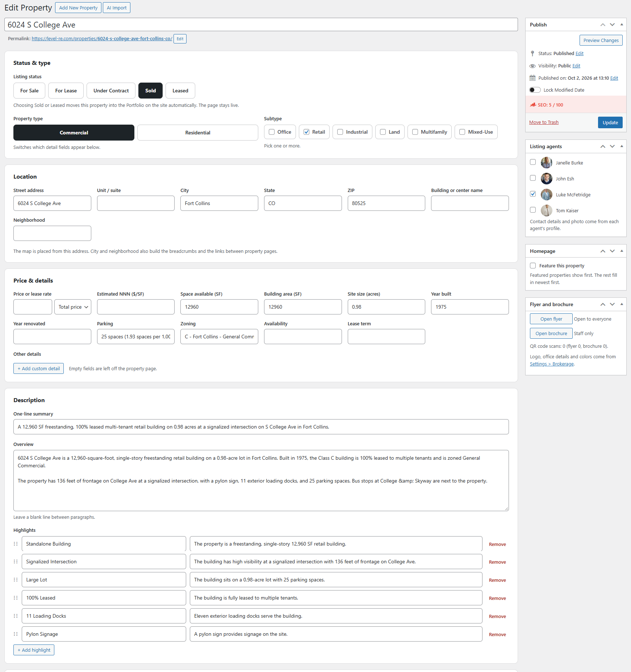Move Publish panel down with arrow

coord(612,25)
